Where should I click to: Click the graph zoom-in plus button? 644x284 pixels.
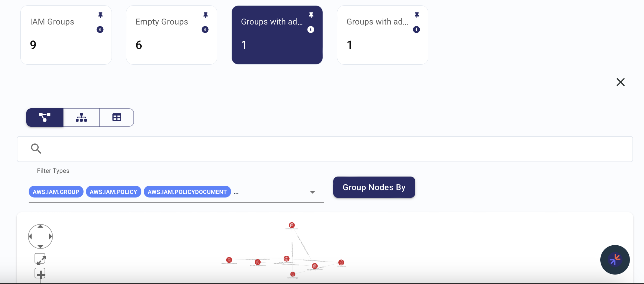tap(40, 274)
